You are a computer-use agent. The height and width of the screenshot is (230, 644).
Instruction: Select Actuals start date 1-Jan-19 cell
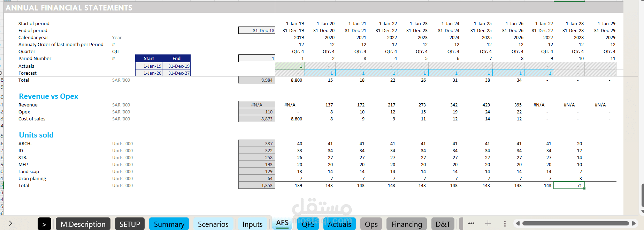pos(149,66)
